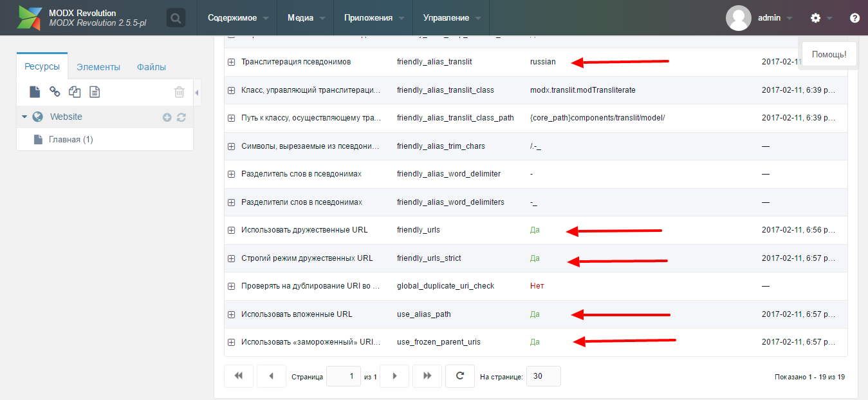Expand the friendly_alias_word_delimiter row
Viewport: 868px width, 400px height.
(x=231, y=174)
